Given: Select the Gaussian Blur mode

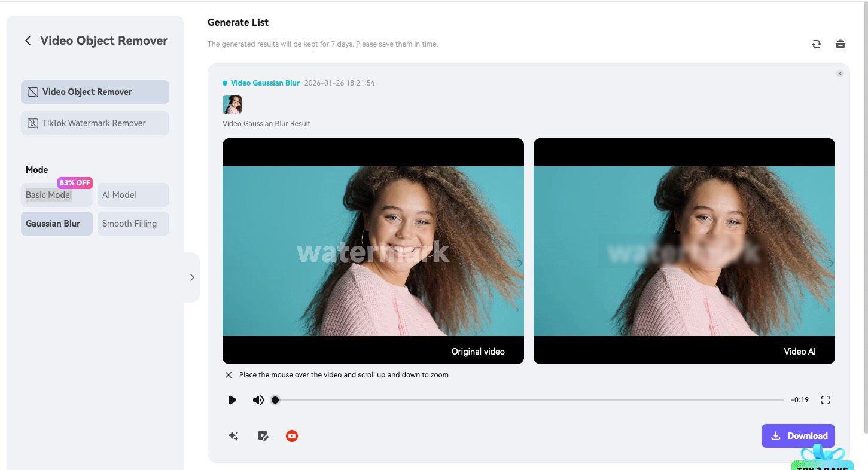Looking at the screenshot, I should [56, 223].
